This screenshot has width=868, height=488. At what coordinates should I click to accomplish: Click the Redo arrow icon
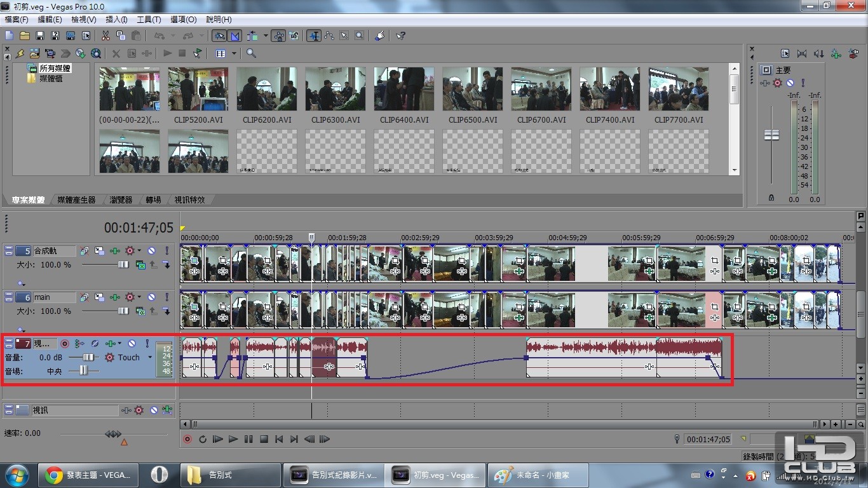point(188,36)
